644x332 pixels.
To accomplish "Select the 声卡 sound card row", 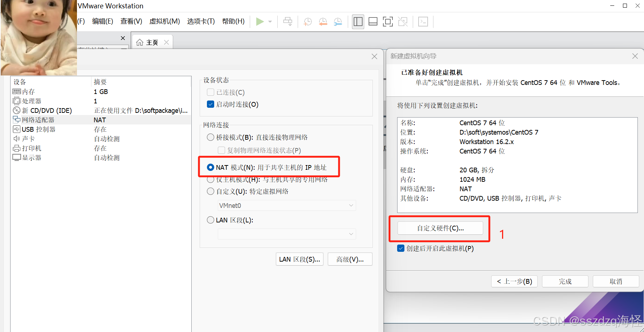I will (x=101, y=139).
